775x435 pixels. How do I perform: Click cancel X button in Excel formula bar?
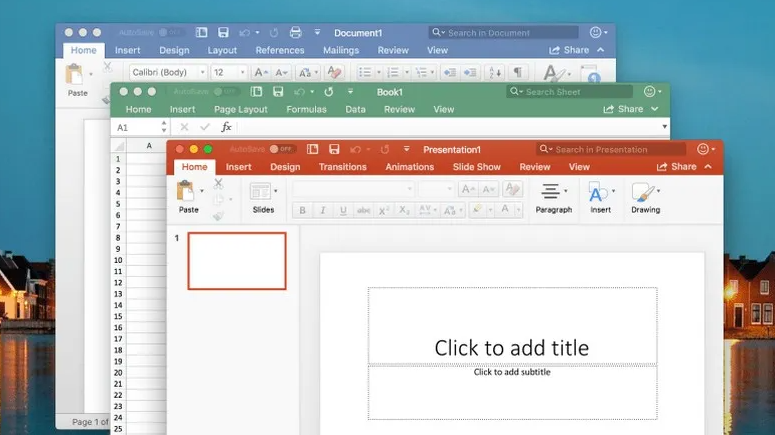click(184, 127)
